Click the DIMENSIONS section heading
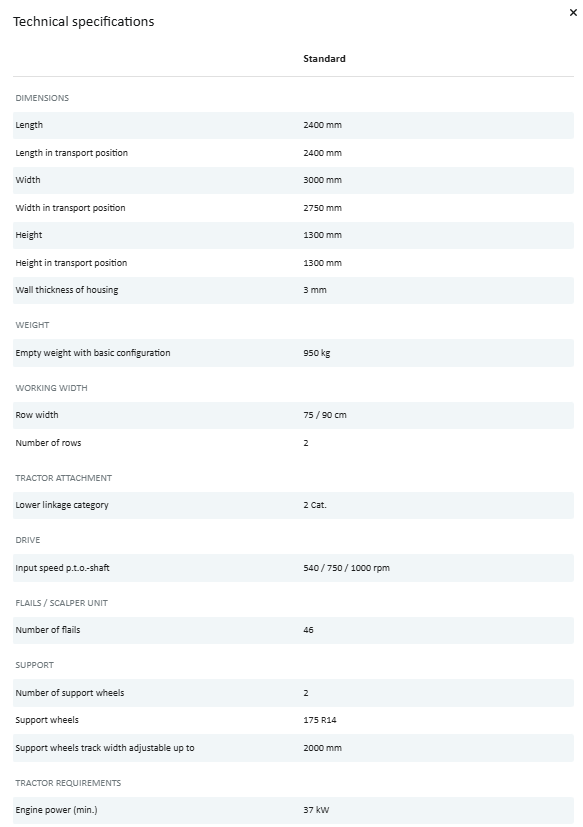Image resolution: width=583 pixels, height=827 pixels. pos(42,98)
